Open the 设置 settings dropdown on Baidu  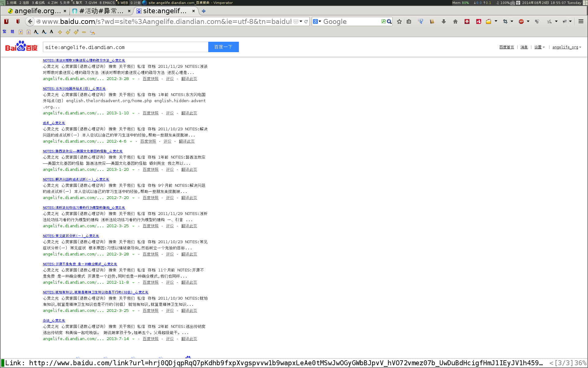[x=539, y=47]
